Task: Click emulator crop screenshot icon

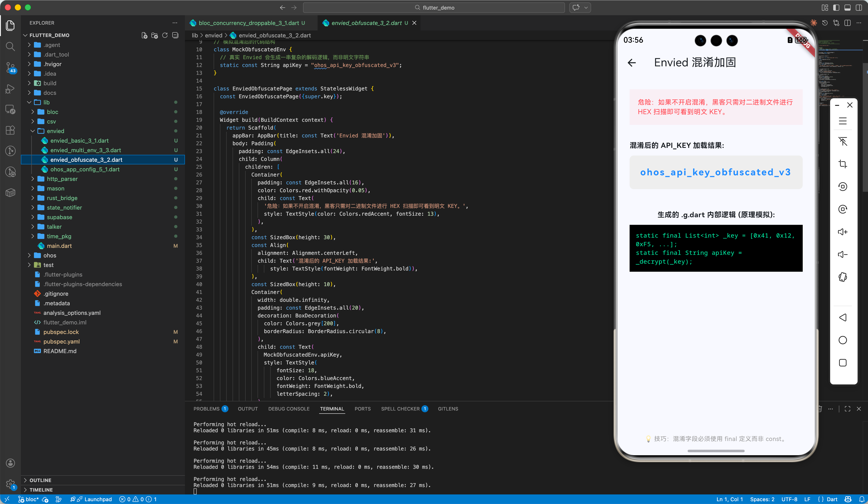Action: pyautogui.click(x=843, y=164)
